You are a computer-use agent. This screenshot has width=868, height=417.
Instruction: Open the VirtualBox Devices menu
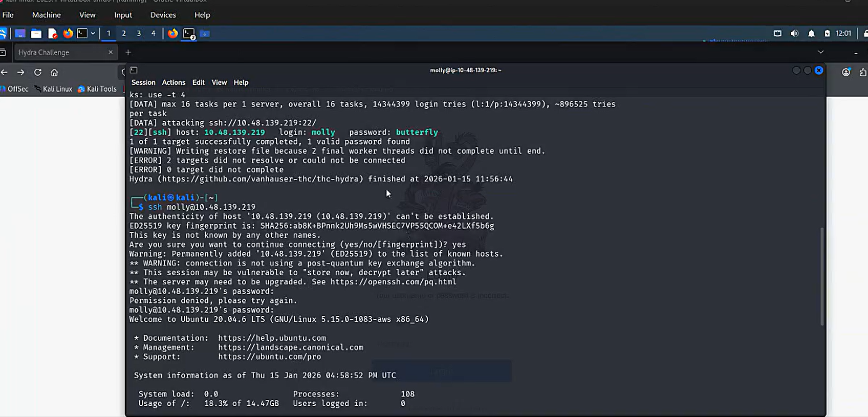pyautogui.click(x=163, y=15)
